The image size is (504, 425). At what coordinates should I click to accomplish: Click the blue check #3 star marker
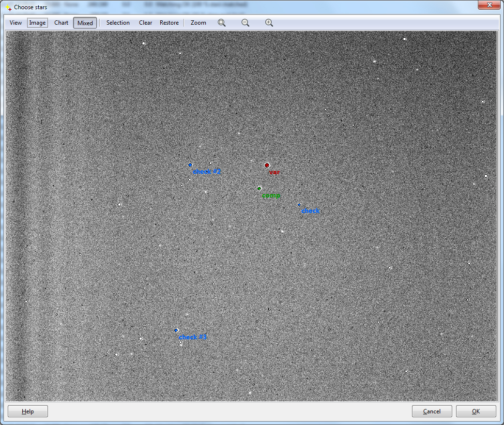tap(176, 330)
